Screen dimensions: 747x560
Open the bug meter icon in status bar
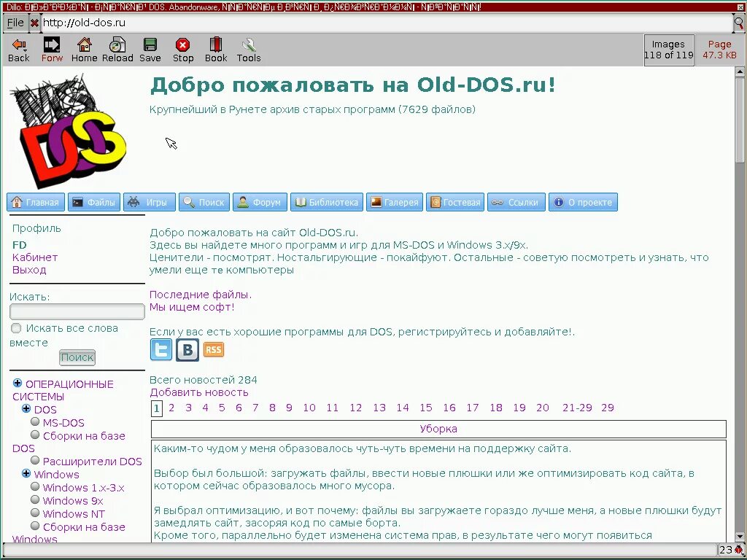coord(738,550)
